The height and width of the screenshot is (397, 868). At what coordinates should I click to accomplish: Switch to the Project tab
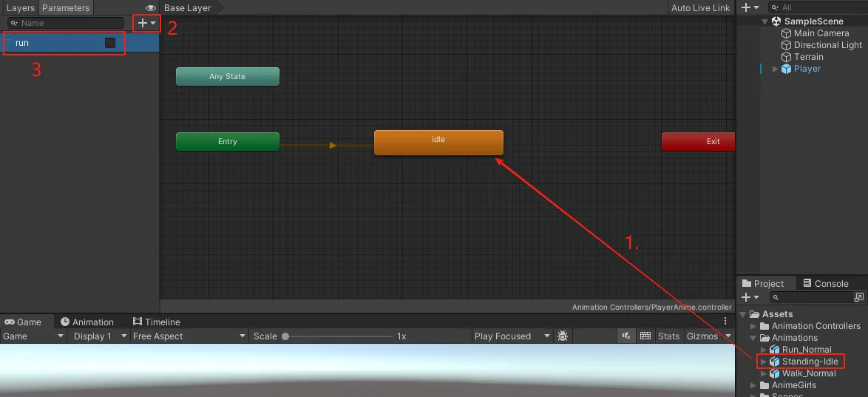763,283
